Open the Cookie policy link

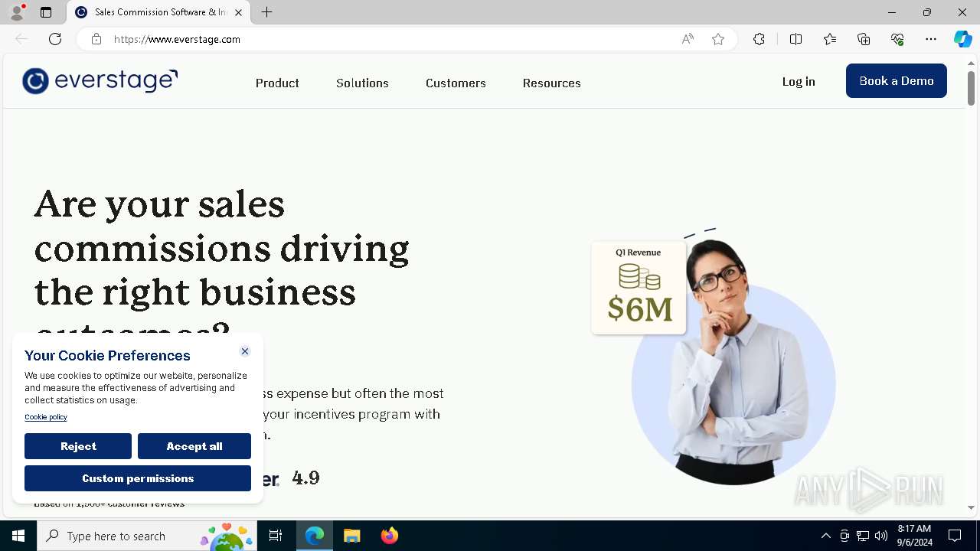46,417
